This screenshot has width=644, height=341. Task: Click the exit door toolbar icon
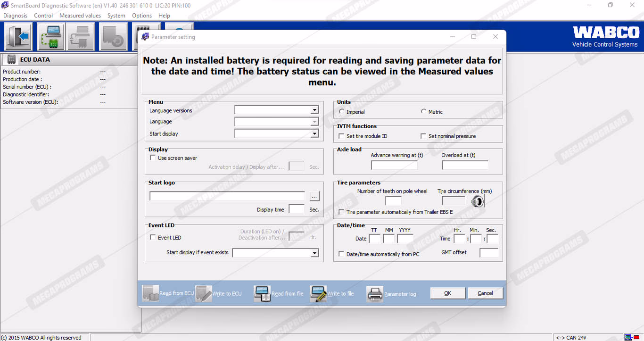click(x=18, y=37)
